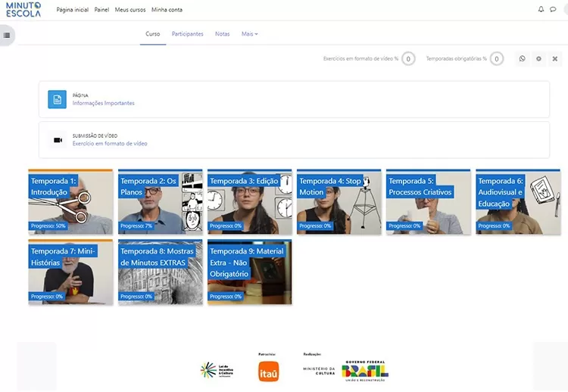Open Exercício em formato de vídeo link
568x392 pixels.
click(110, 143)
